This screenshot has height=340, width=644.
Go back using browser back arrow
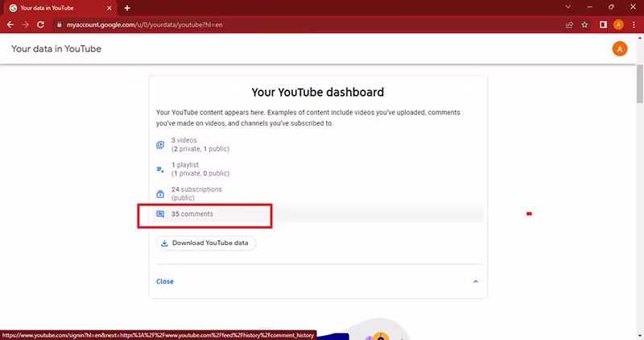pyautogui.click(x=10, y=25)
